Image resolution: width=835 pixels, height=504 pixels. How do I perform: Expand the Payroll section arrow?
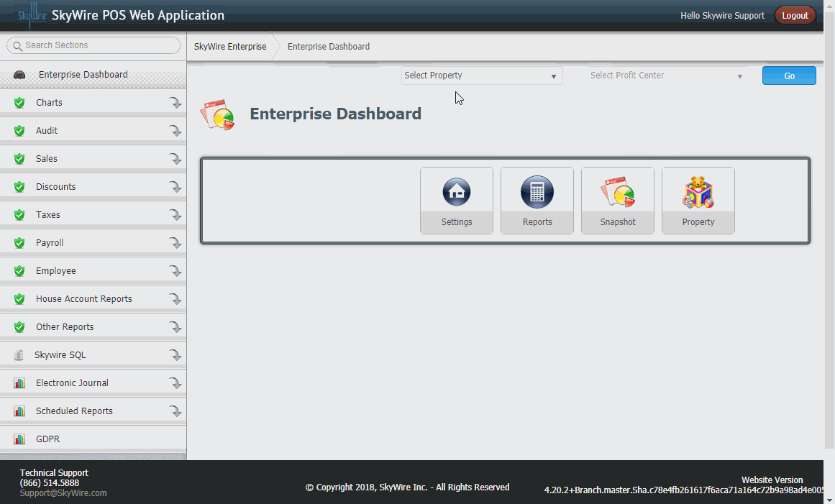tap(175, 243)
